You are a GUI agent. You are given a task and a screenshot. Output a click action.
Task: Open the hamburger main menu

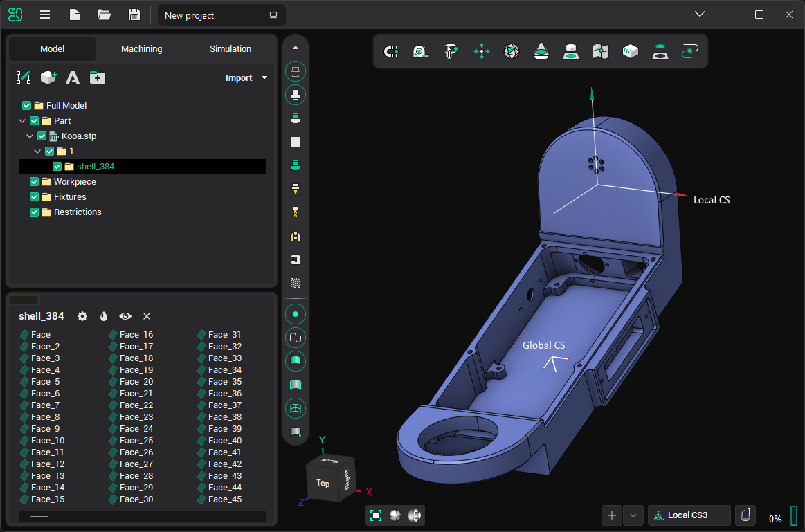tap(44, 15)
